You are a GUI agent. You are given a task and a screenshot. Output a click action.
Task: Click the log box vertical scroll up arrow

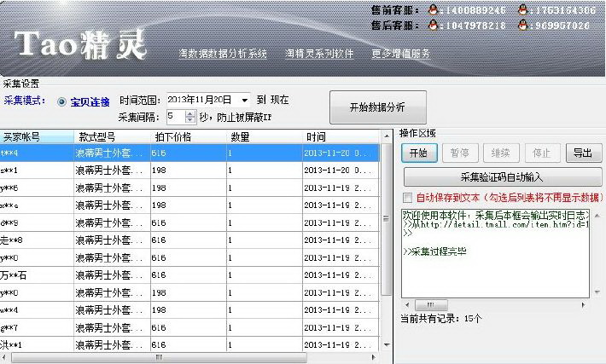597,216
